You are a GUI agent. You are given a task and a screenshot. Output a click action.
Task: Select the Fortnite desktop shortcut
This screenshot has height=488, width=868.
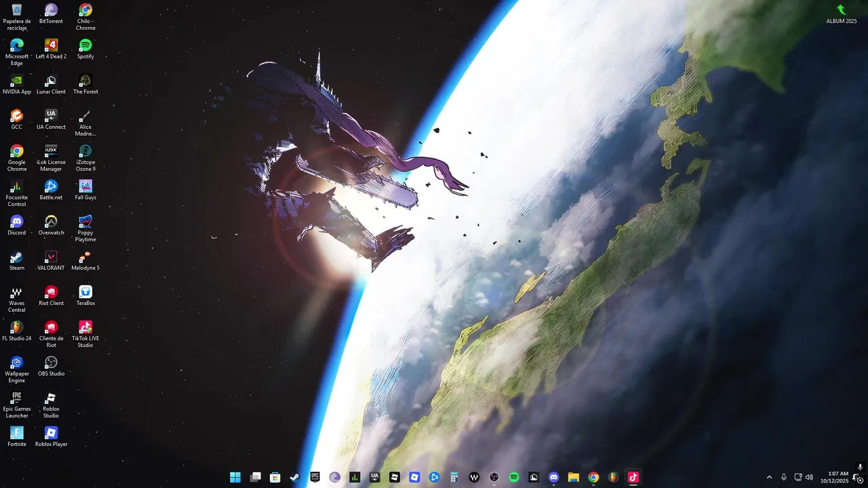(x=17, y=436)
